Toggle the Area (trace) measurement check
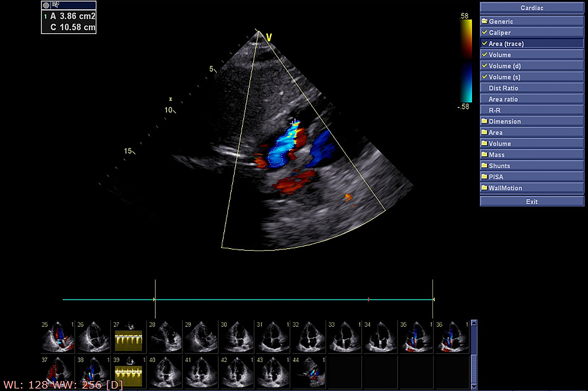588x391 pixels. coord(485,43)
